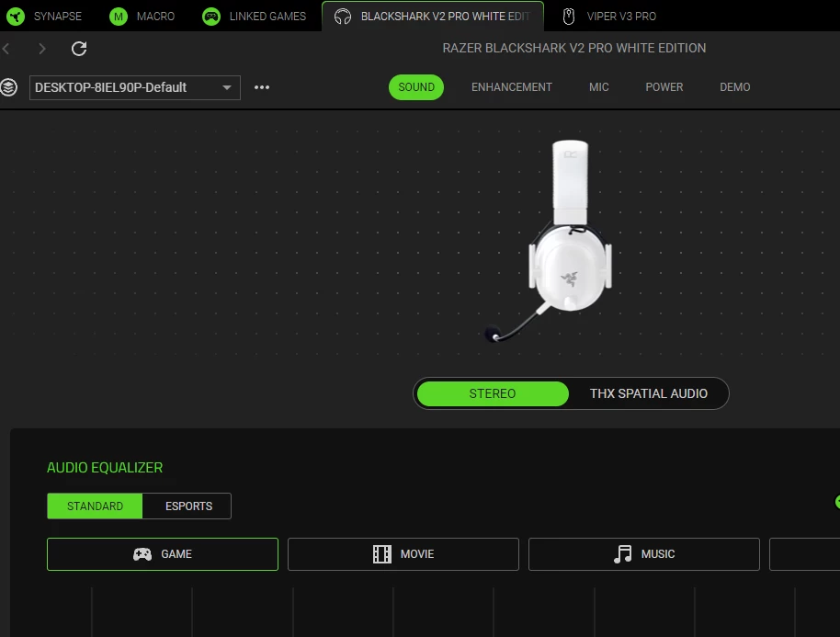The image size is (840, 637).
Task: Open the SYNAPSE tab
Action: click(44, 16)
